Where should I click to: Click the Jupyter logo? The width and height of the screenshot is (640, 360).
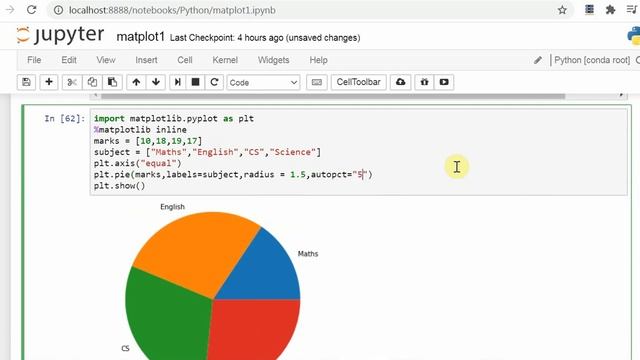[x=60, y=35]
